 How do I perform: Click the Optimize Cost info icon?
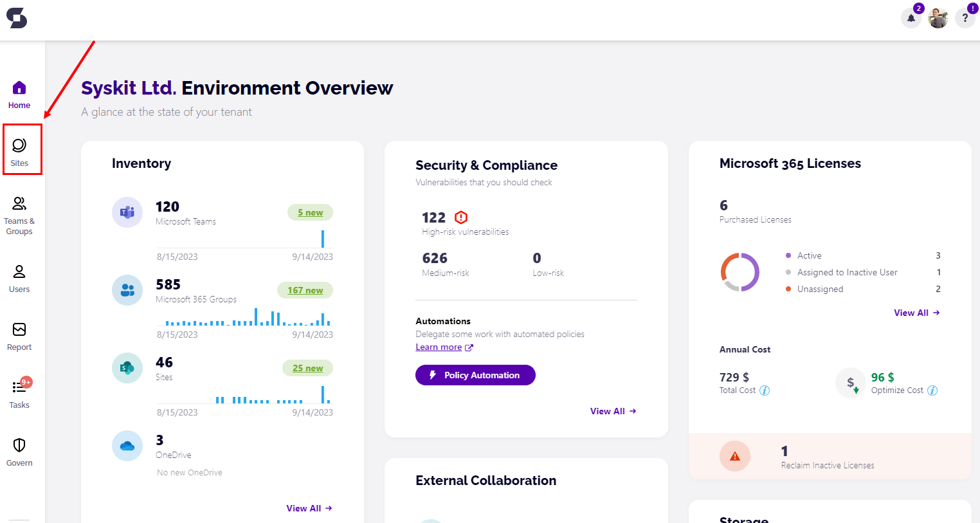point(932,390)
